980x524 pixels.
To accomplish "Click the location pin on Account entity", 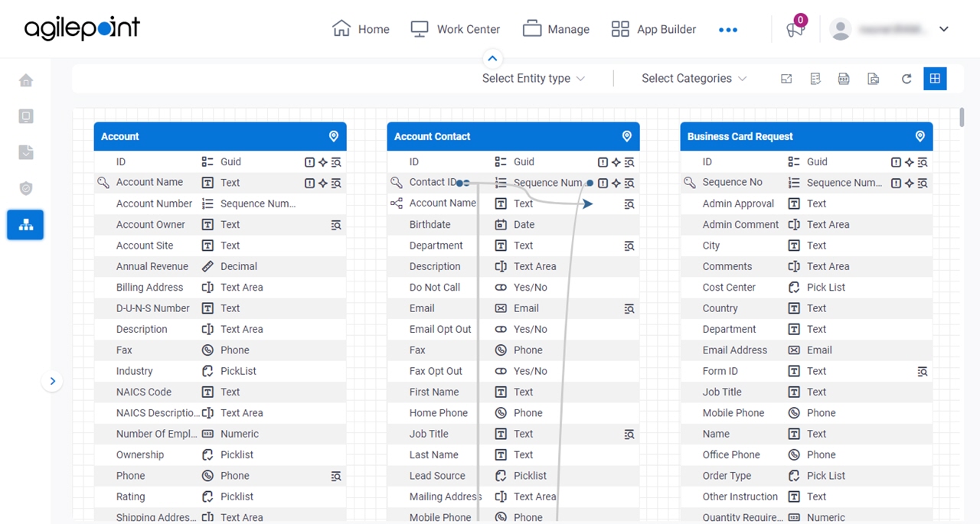I will pyautogui.click(x=334, y=136).
